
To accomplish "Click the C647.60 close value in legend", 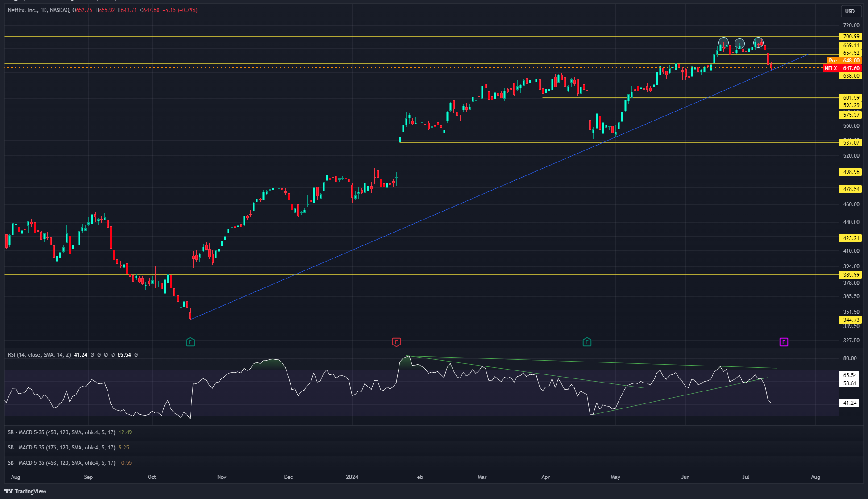I will click(x=150, y=10).
